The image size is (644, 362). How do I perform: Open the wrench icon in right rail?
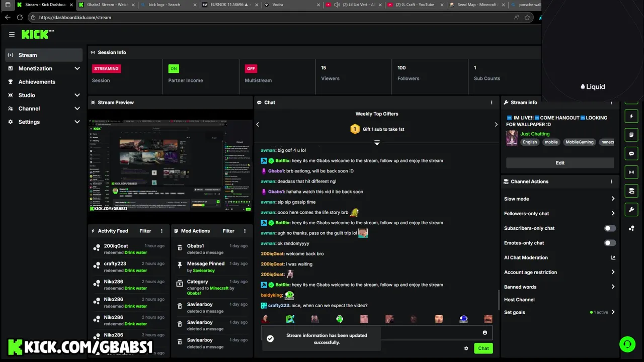(x=631, y=209)
